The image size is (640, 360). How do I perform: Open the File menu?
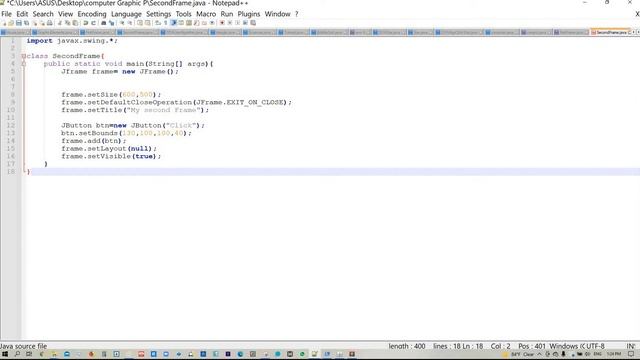point(6,14)
